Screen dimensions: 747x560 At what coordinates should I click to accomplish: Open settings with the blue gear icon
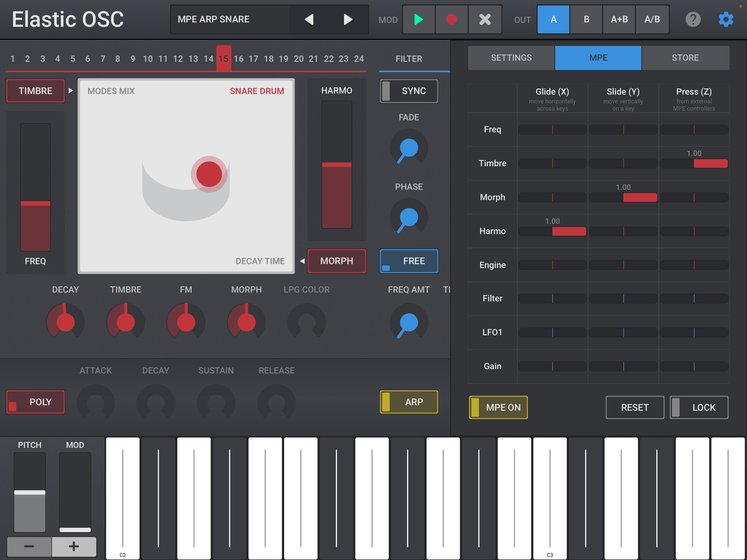point(726,20)
